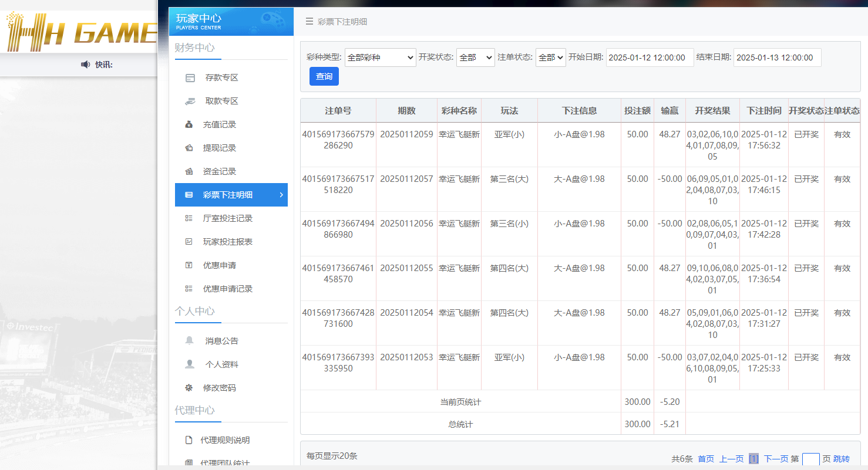Select the 资金记录 funds record icon
The width and height of the screenshot is (868, 470).
click(190, 171)
